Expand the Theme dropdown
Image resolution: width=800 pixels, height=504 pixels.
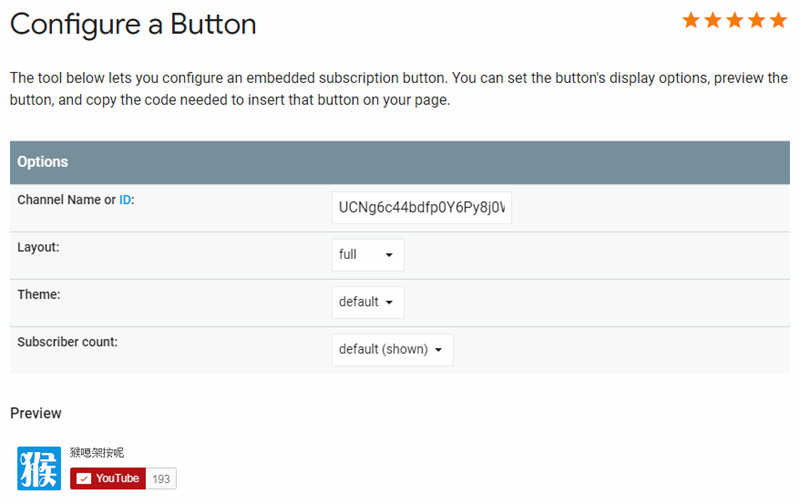(x=367, y=302)
